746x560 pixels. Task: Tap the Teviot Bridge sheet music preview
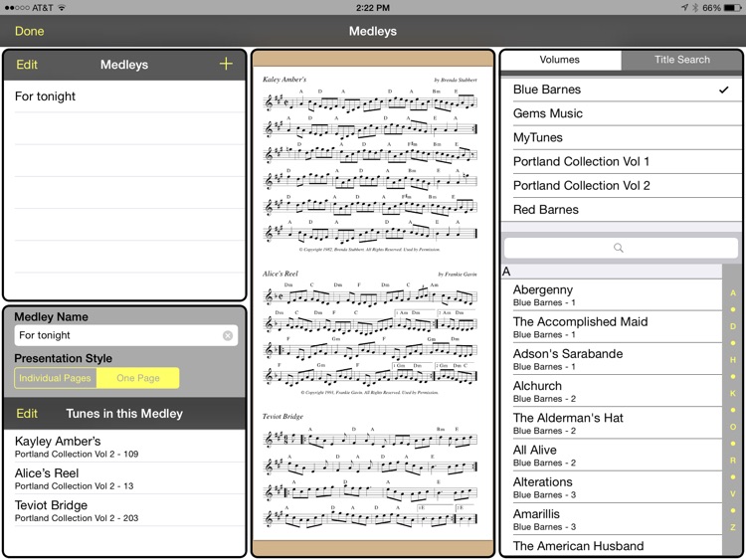click(x=370, y=471)
